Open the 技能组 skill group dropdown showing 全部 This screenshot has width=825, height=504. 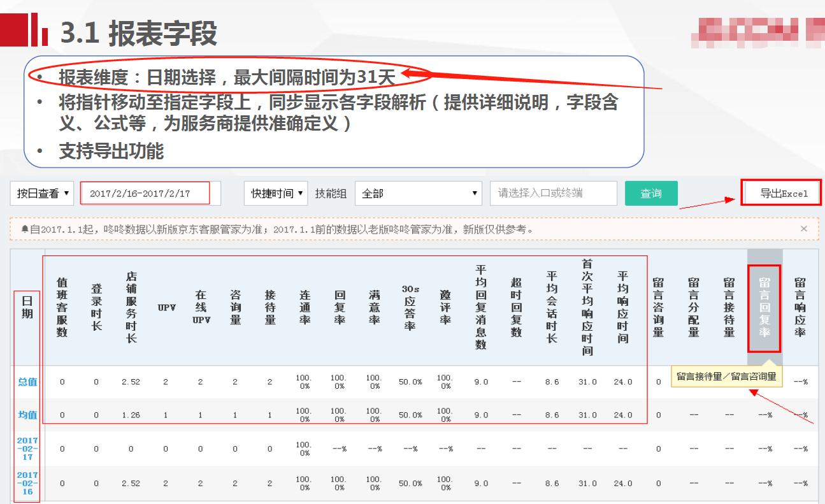click(417, 194)
